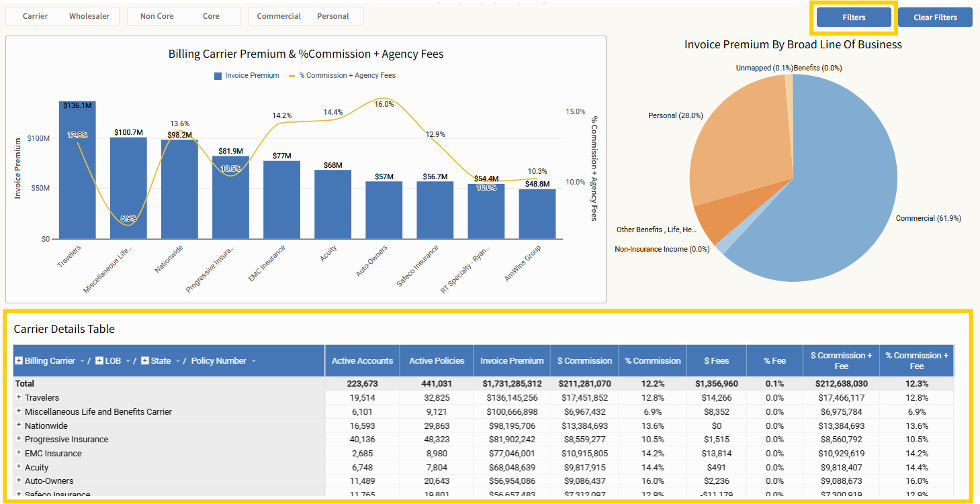Switch to the Commercial filter option
This screenshot has height=504, width=980.
click(279, 16)
